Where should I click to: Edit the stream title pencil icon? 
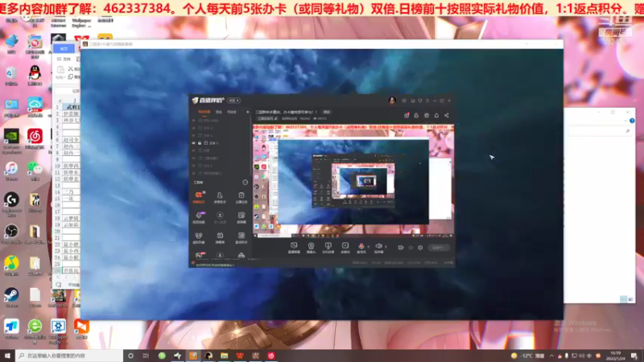[x=275, y=118]
